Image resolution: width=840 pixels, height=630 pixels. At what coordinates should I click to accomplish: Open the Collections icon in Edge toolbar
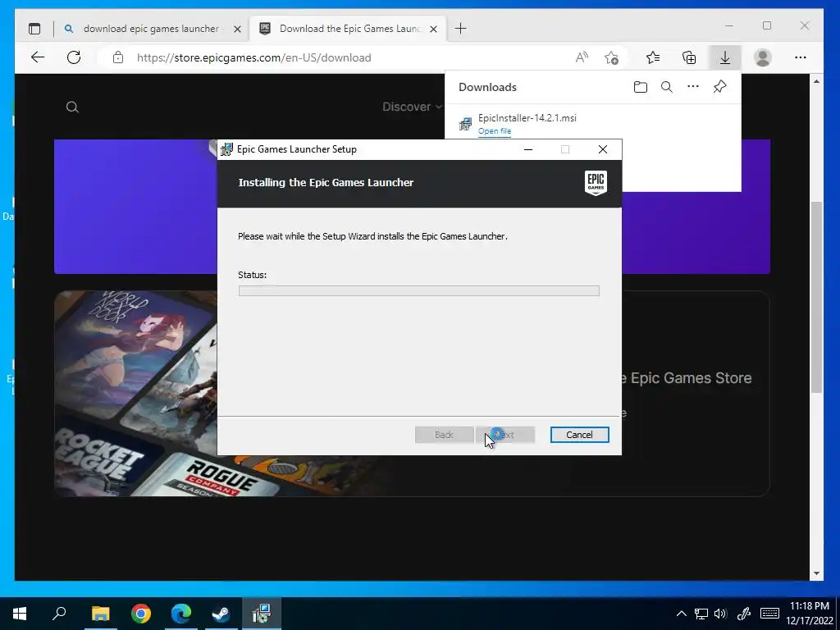point(689,57)
